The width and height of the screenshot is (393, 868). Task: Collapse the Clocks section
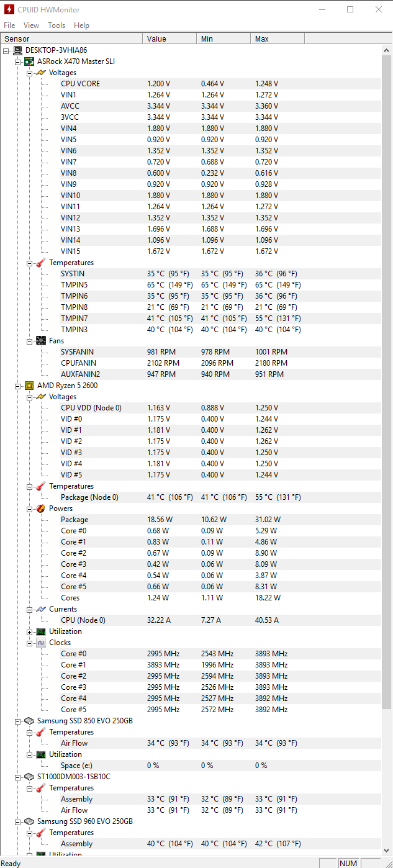pyautogui.click(x=29, y=643)
